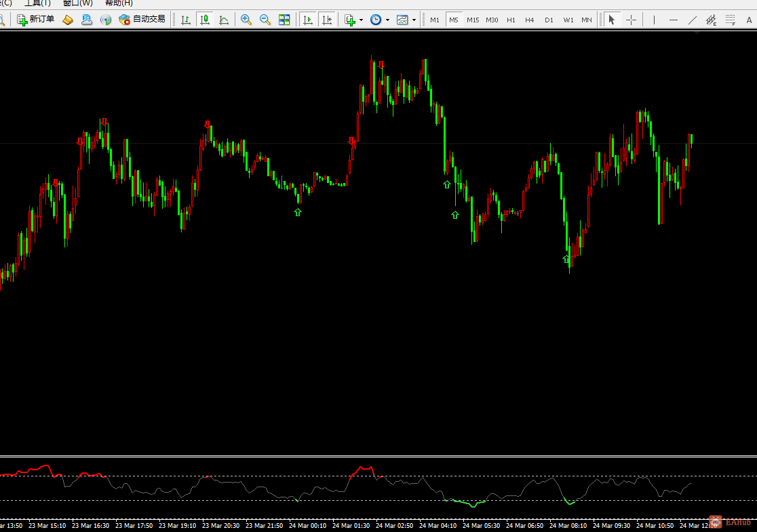Click the 24 Mar 06:50 time label
The height and width of the screenshot is (532, 757).
[525, 525]
